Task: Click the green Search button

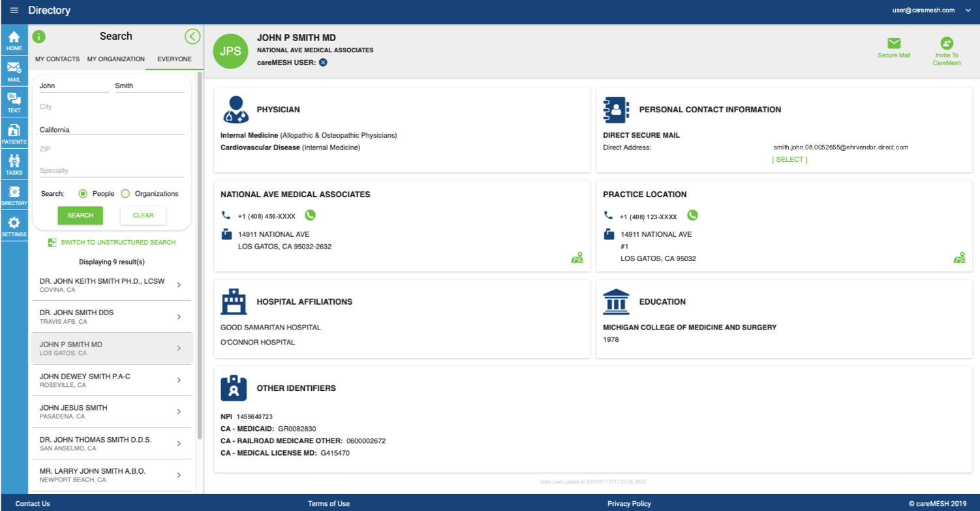Action: pyautogui.click(x=80, y=215)
